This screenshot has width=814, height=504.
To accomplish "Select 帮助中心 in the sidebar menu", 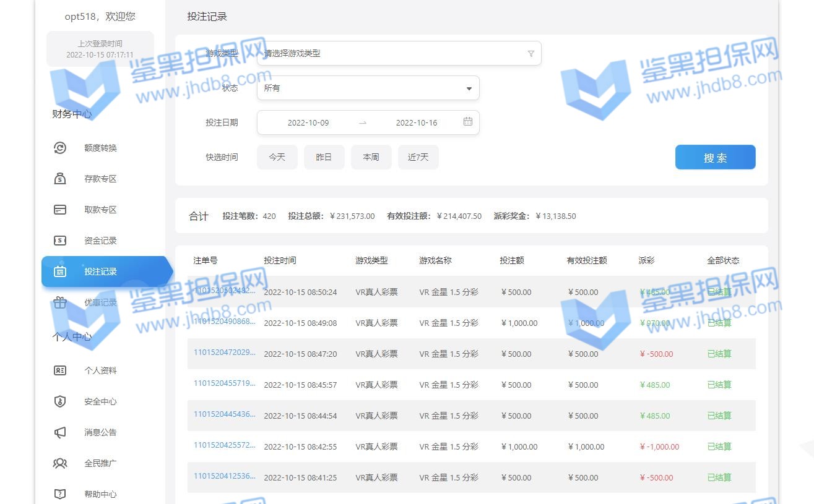I will pyautogui.click(x=100, y=494).
